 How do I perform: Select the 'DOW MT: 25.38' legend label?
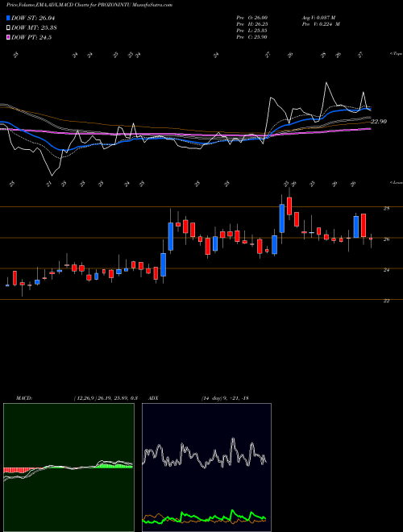pyautogui.click(x=34, y=28)
